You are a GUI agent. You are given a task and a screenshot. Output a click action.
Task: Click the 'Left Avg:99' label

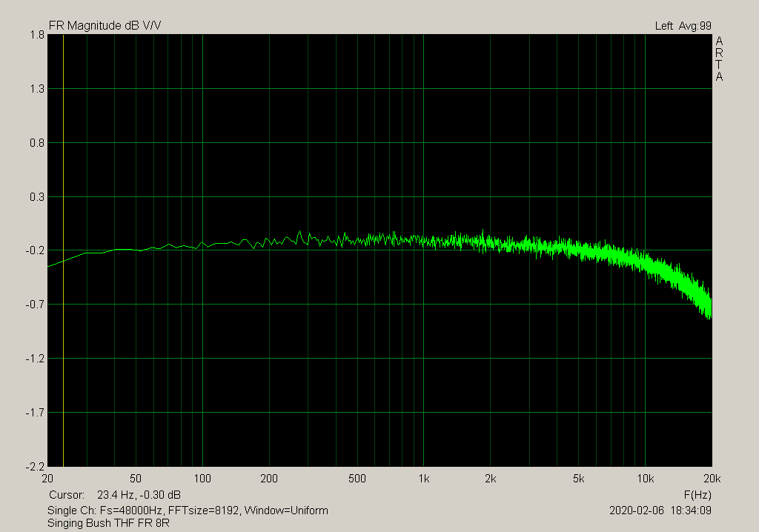(x=683, y=26)
